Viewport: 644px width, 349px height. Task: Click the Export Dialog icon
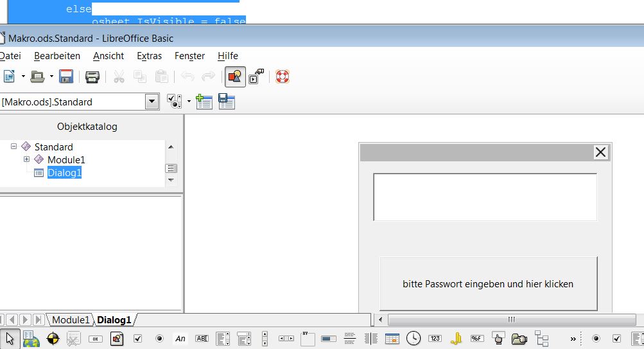(227, 102)
